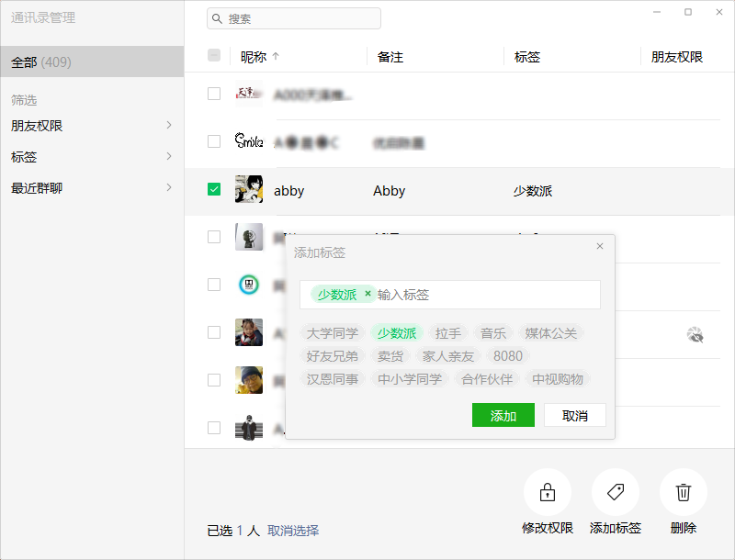The height and width of the screenshot is (560, 735).
Task: Select the 拉手 tag
Action: click(448, 333)
